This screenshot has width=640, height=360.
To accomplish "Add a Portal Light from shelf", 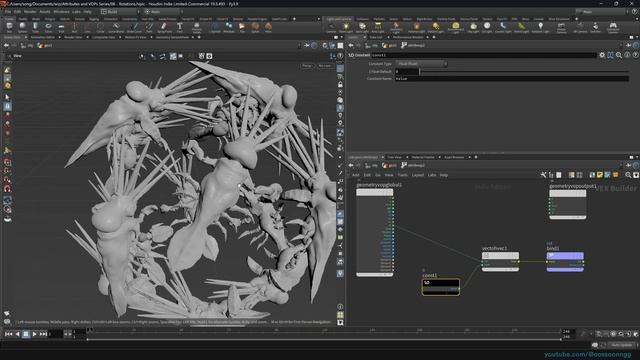I will pos(521,27).
